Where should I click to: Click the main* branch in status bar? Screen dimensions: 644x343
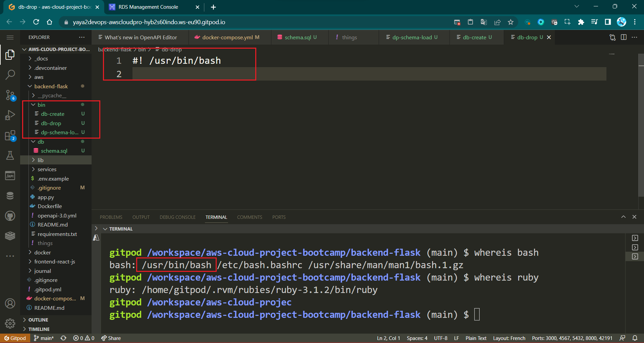44,338
